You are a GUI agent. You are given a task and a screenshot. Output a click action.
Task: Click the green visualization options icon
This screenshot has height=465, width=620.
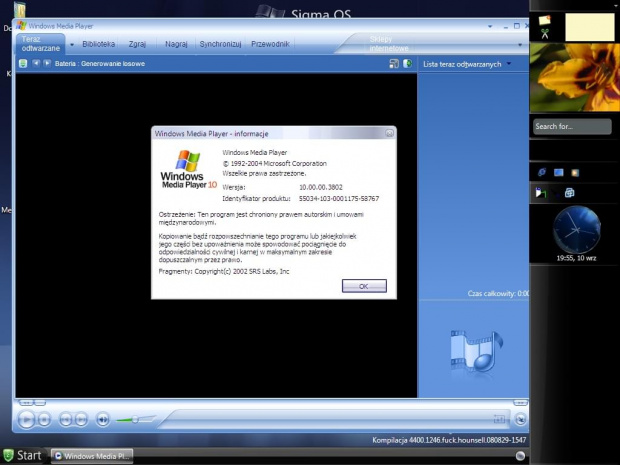coord(23,63)
